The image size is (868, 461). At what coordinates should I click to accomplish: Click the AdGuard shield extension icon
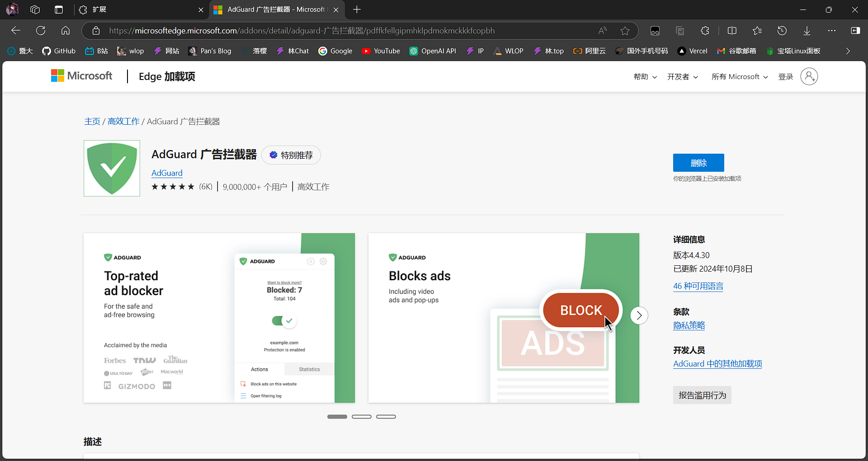pyautogui.click(x=112, y=168)
